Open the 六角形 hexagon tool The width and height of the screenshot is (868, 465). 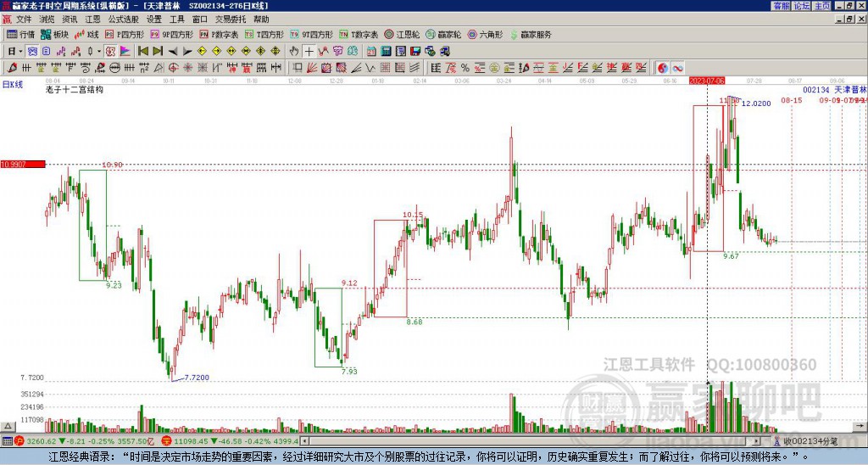(x=486, y=34)
